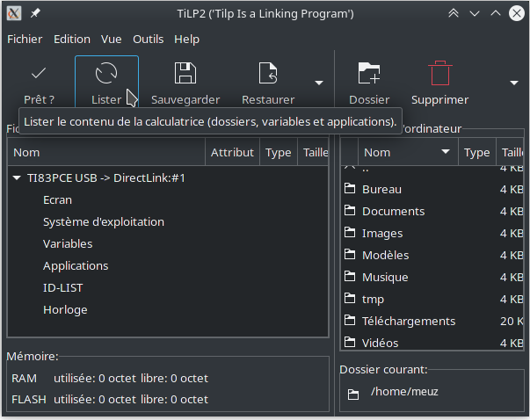
Task: Open the Fichier menu
Action: pos(25,40)
